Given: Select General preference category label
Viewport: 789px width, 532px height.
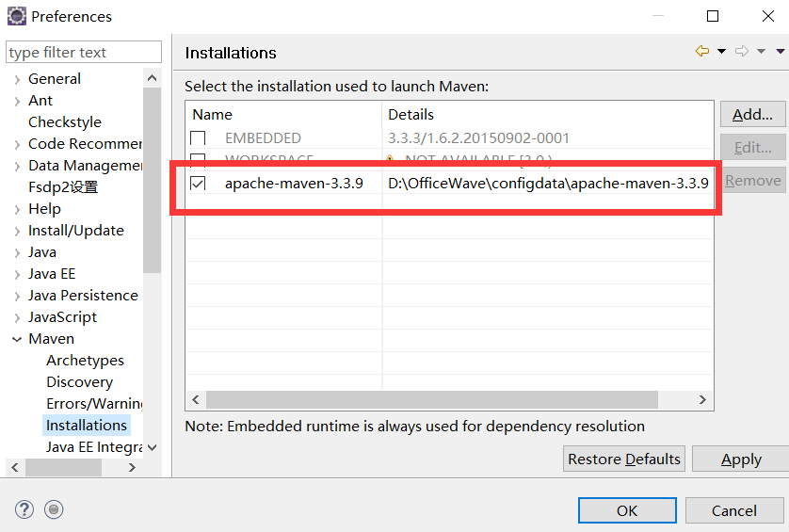Looking at the screenshot, I should 55,79.
